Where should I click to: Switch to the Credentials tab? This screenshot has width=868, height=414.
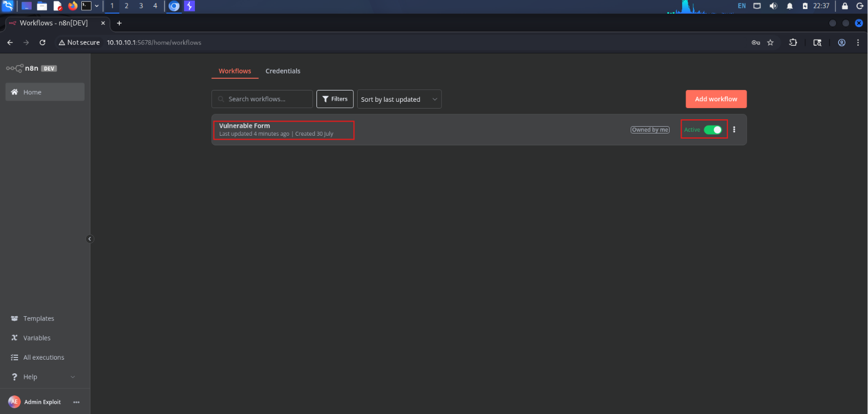click(x=283, y=71)
